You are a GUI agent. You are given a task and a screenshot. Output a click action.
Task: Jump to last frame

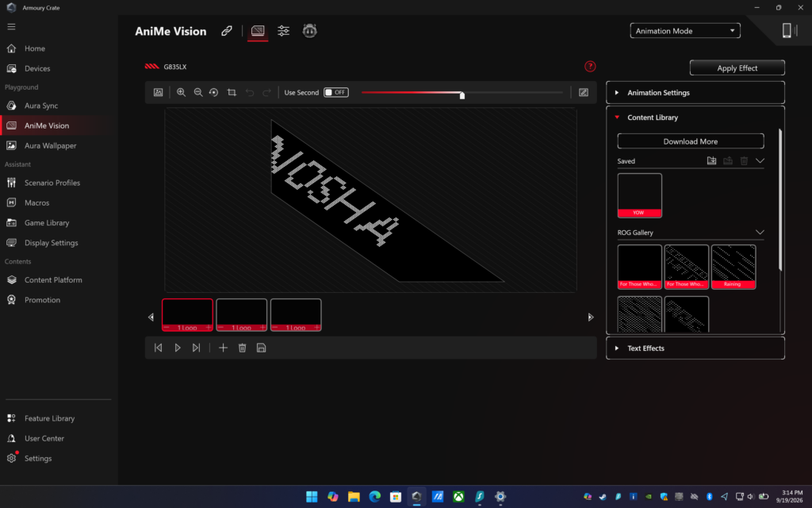197,348
